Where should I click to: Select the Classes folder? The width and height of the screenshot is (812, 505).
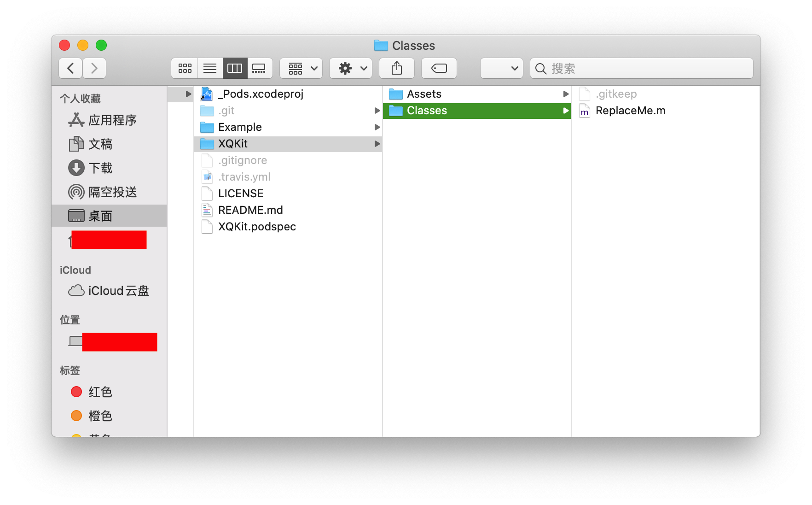[477, 111]
